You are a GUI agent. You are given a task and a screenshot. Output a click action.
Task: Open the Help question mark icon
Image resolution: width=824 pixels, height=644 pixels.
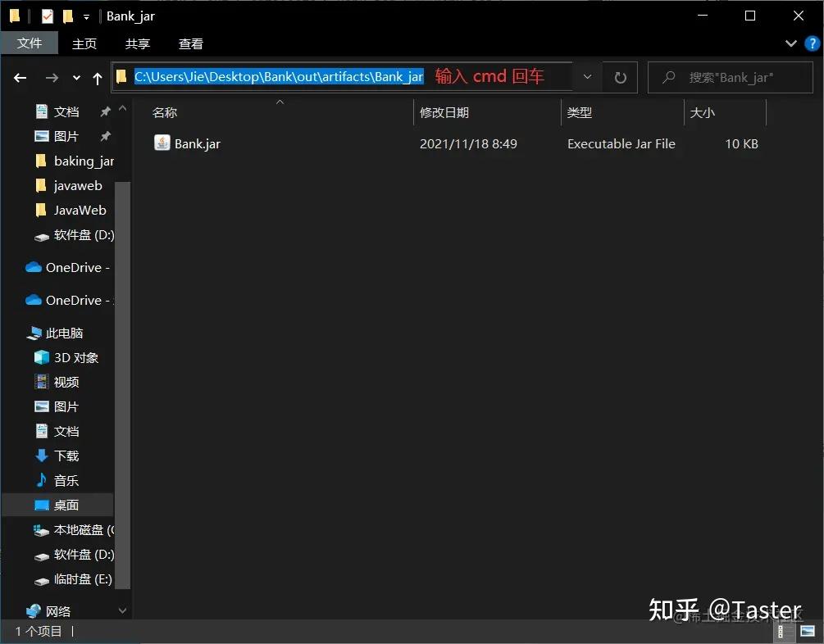811,43
